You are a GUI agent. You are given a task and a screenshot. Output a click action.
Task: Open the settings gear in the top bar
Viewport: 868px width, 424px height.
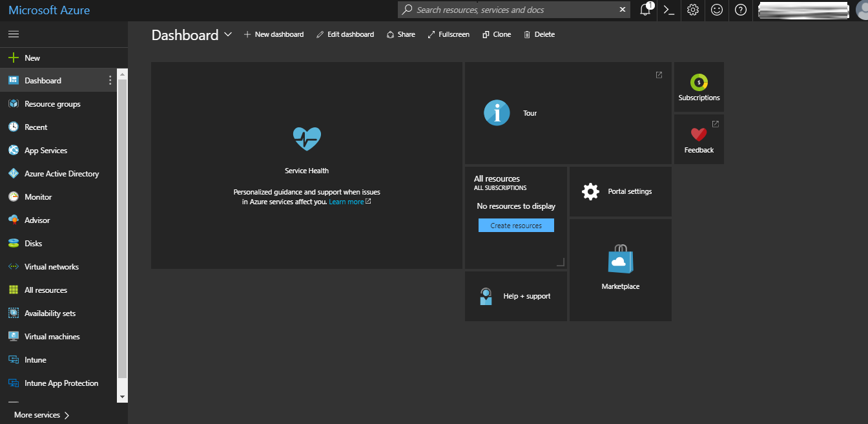coord(693,10)
